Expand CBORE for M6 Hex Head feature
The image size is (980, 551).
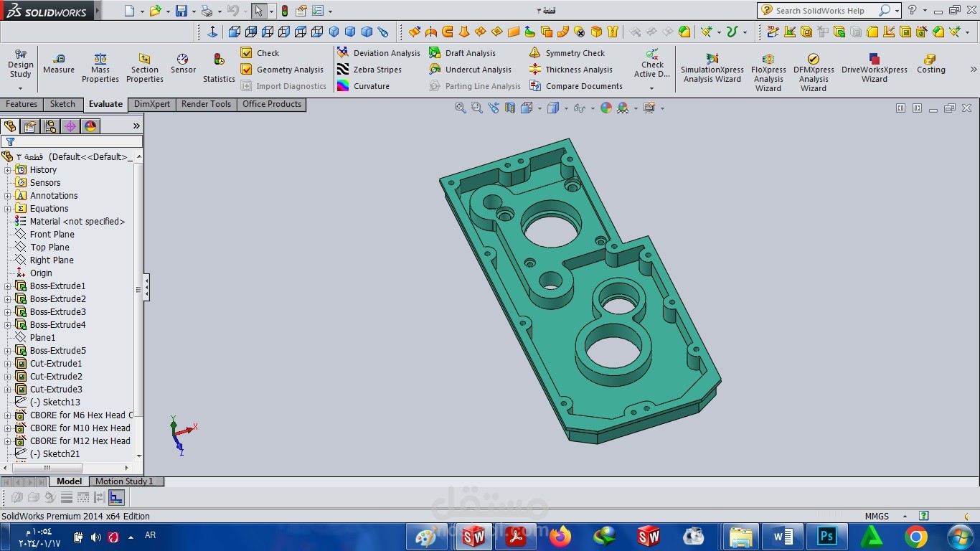pyautogui.click(x=8, y=415)
